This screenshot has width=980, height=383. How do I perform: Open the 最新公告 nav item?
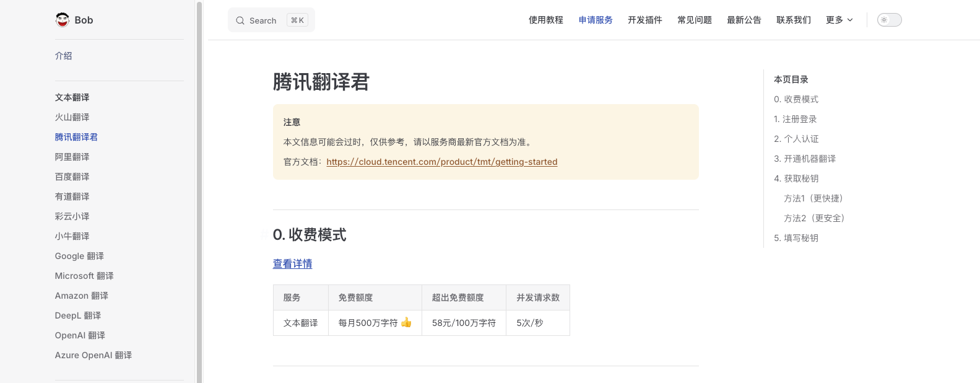[x=744, y=20]
